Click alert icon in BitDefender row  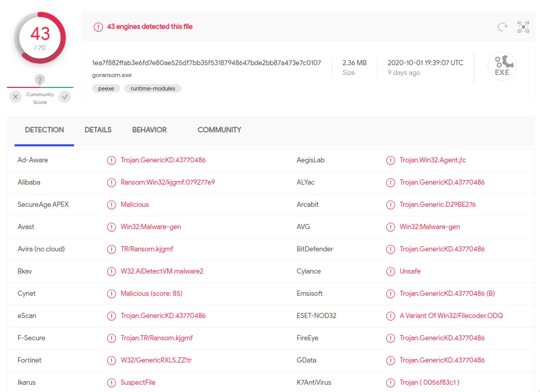pos(390,249)
